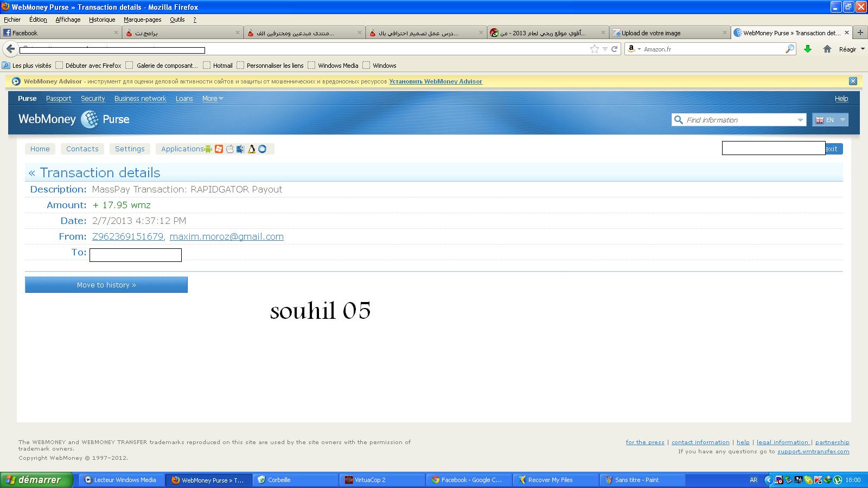
Task: Open the Outils menu
Action: pos(177,20)
